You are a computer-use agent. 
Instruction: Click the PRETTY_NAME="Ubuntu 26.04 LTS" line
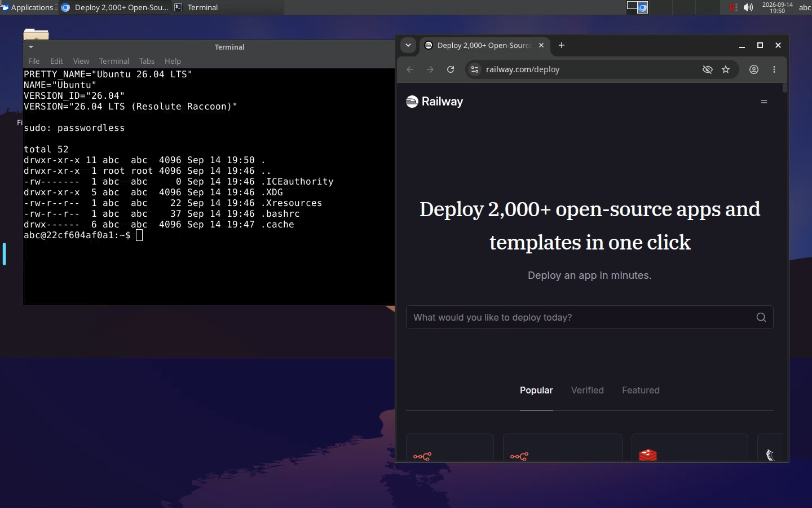pyautogui.click(x=108, y=75)
